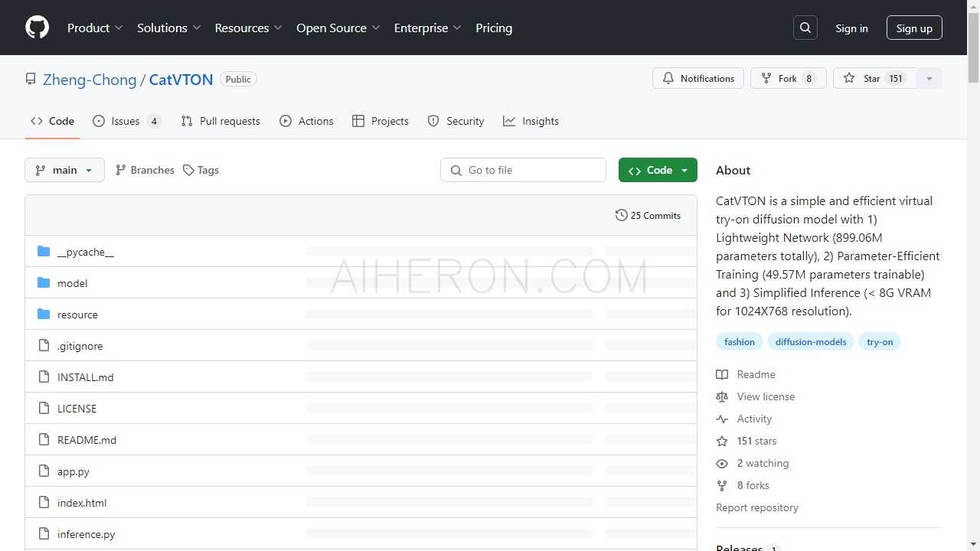Screen dimensions: 980x551
Task: Click the Sign up button
Action: click(x=914, y=28)
